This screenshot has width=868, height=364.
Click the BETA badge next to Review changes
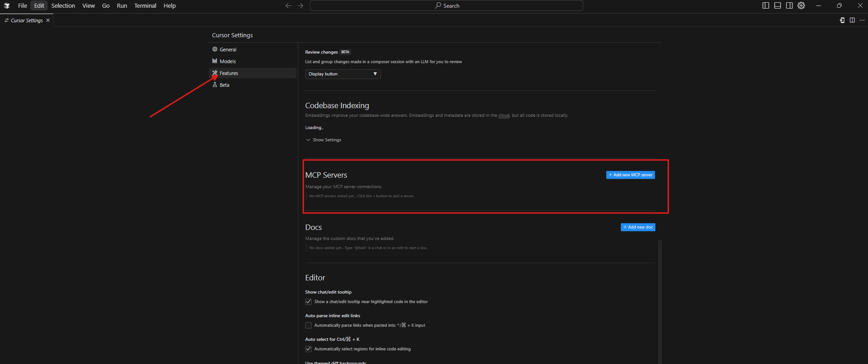[345, 52]
